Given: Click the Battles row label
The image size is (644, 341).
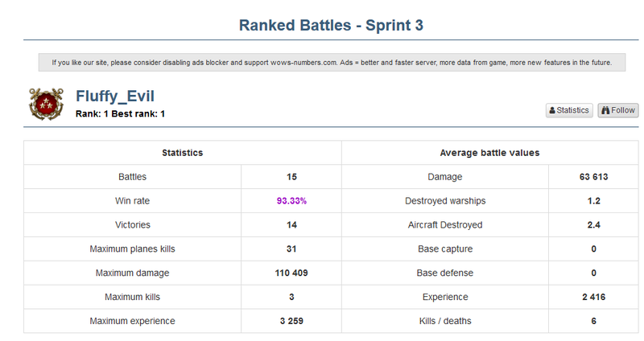Looking at the screenshot, I should point(134,177).
